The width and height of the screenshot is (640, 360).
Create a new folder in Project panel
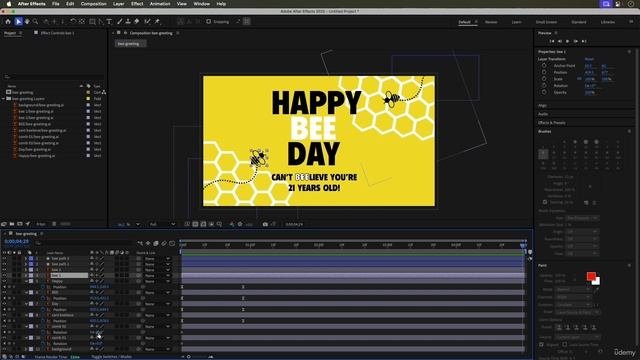pyautogui.click(x=12, y=224)
